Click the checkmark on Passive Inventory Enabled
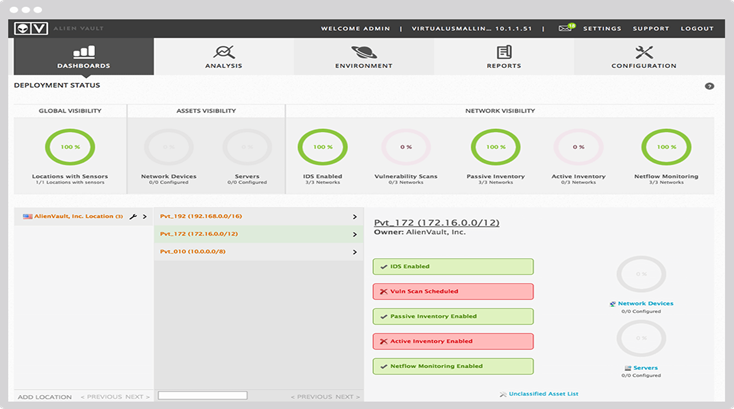Viewport: 734px width, 409px height. point(384,317)
